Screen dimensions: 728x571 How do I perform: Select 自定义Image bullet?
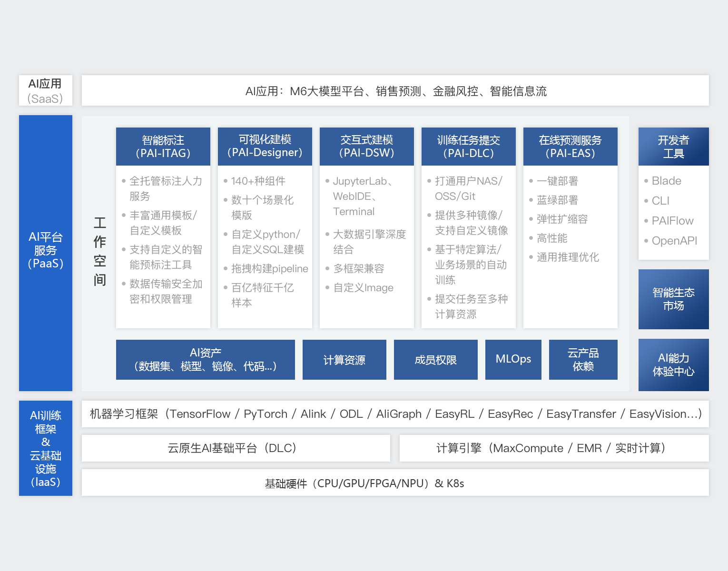tap(360, 287)
